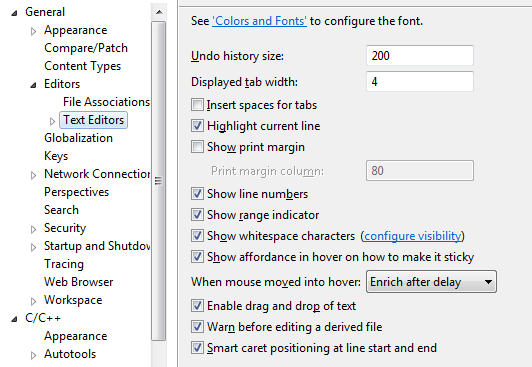Uncheck Show line numbers
The height and width of the screenshot is (367, 532).
tap(197, 194)
